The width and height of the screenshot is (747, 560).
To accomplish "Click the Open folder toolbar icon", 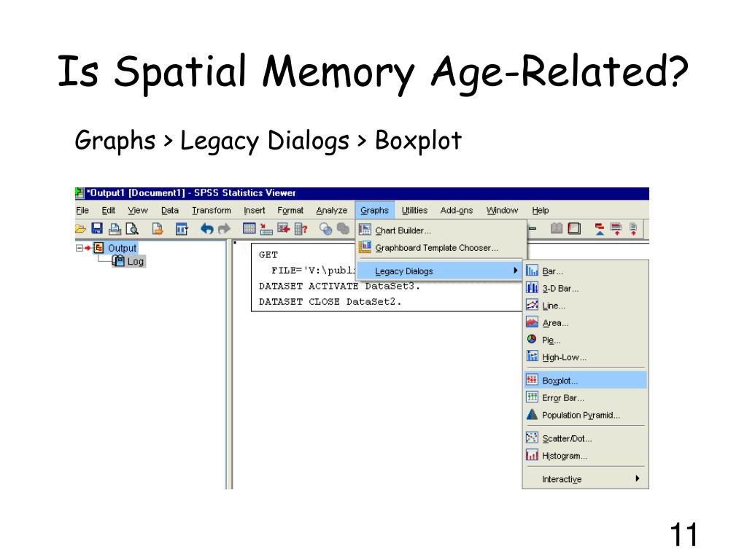I will [x=80, y=229].
